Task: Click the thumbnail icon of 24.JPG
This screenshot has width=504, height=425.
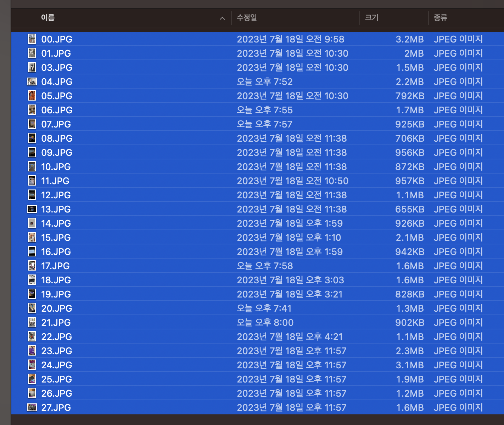Action: [32, 365]
